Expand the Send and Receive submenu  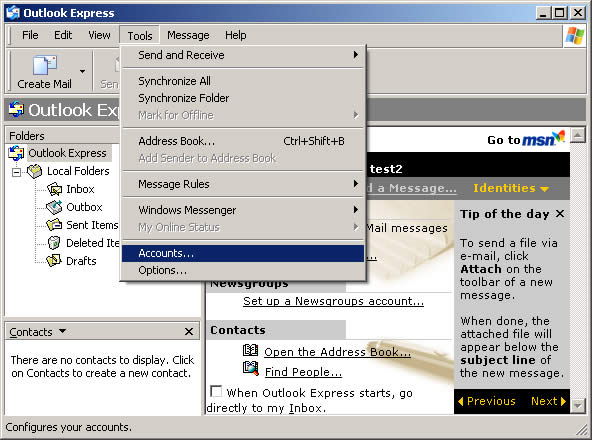243,55
